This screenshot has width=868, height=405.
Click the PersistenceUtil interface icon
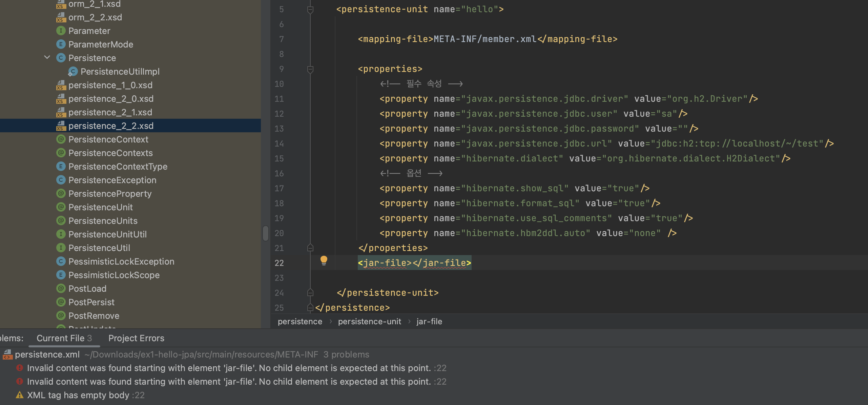point(61,248)
